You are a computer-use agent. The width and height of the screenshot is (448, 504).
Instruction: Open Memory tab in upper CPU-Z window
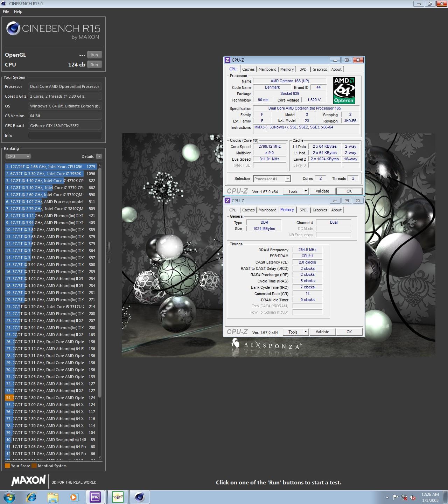287,69
